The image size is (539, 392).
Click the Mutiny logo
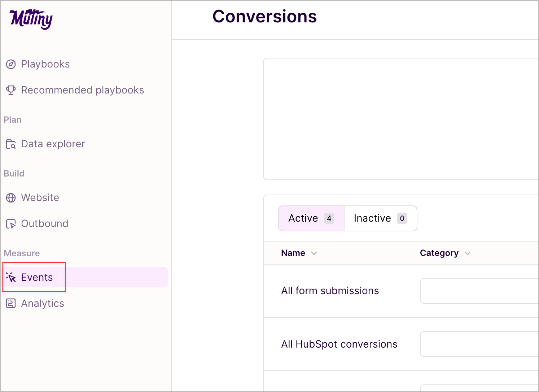[30, 19]
